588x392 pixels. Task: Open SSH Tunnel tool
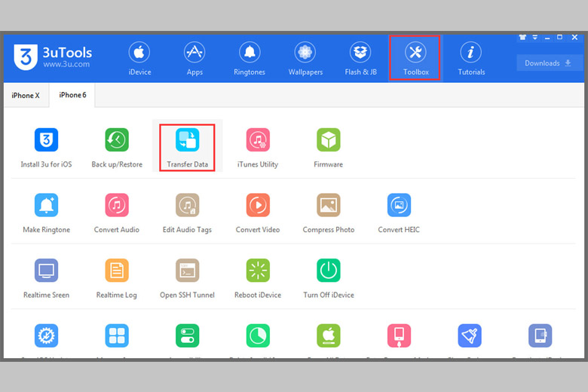(x=187, y=278)
